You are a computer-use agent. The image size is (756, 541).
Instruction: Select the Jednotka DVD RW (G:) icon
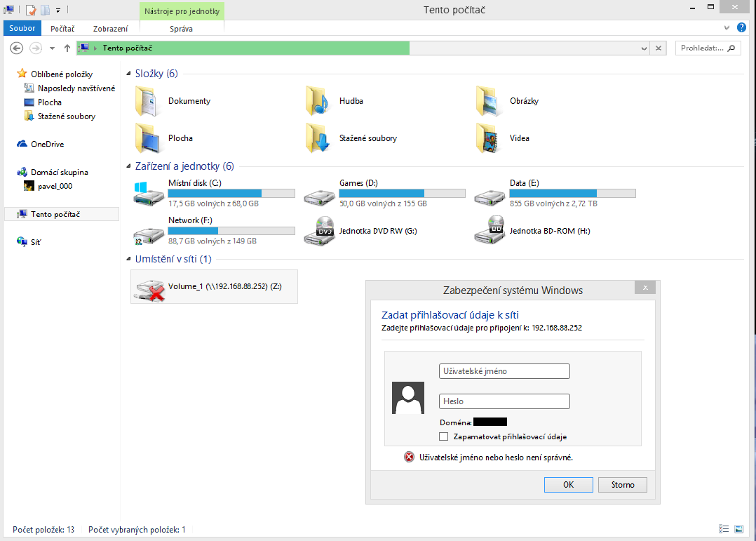(319, 231)
